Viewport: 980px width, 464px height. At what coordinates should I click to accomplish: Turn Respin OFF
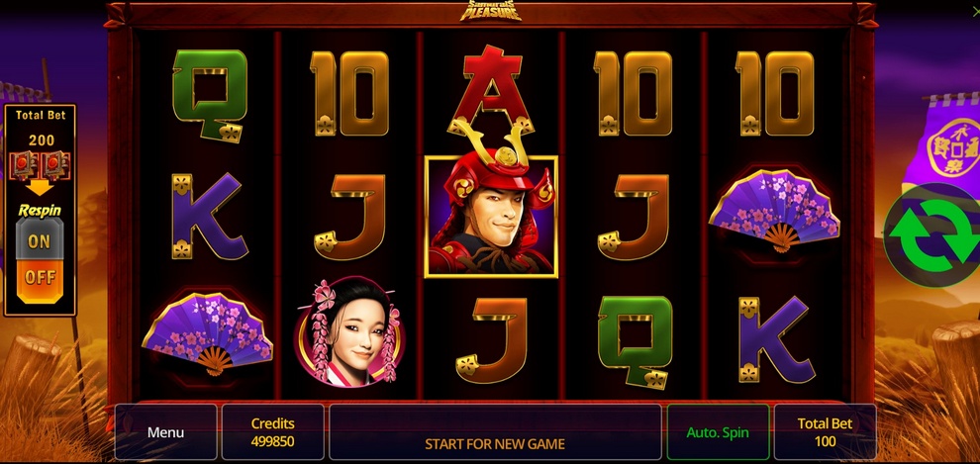click(40, 280)
